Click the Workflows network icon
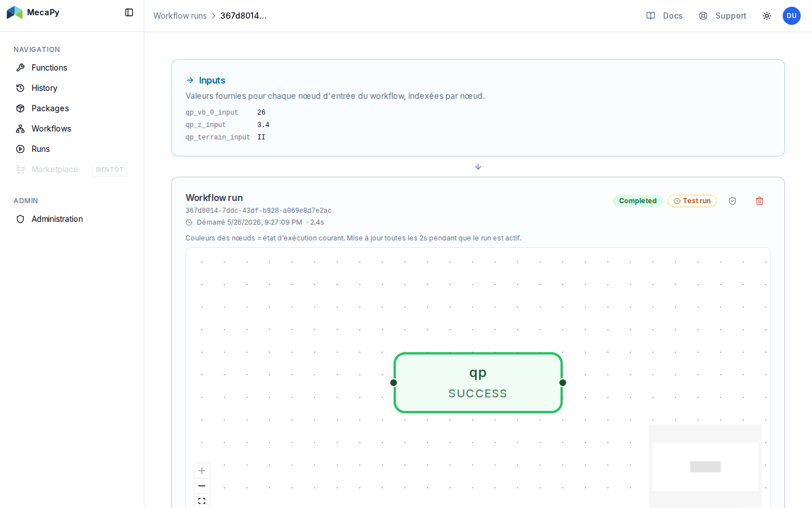 pyautogui.click(x=20, y=129)
